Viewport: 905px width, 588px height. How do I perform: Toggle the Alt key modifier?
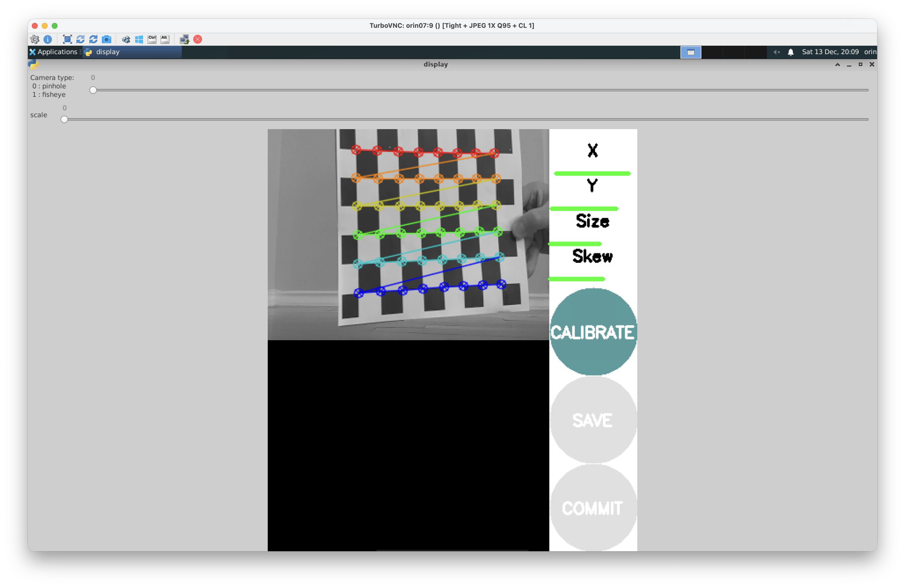[165, 39]
